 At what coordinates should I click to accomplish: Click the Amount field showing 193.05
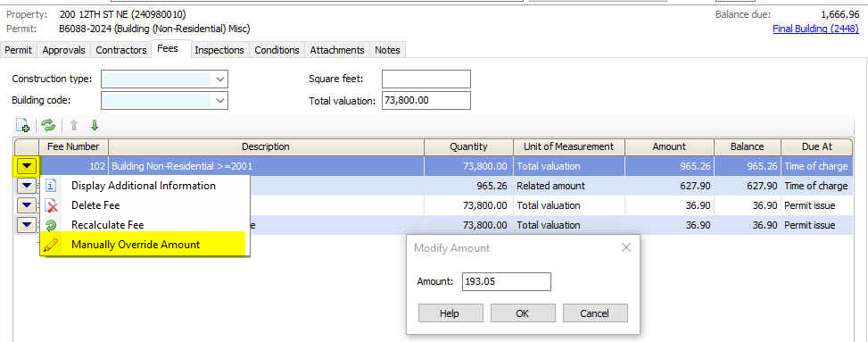coord(507,281)
